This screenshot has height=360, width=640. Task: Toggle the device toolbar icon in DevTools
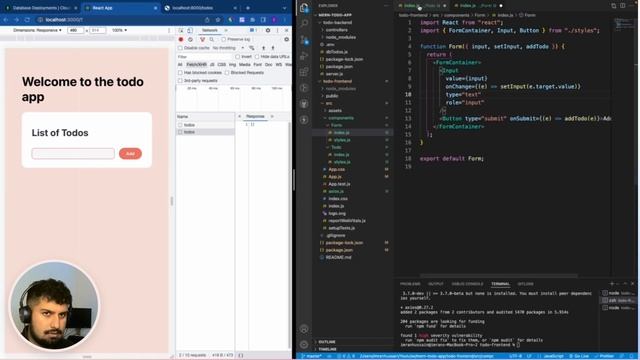tap(190, 30)
